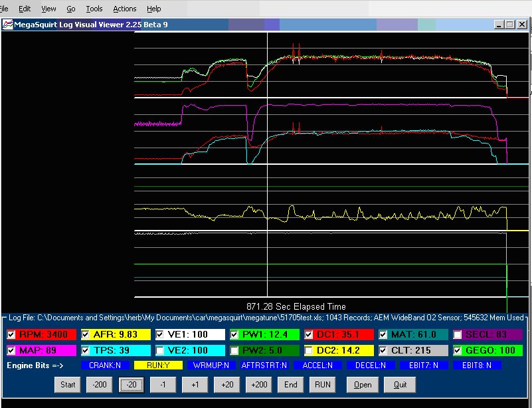Advance one record with +1
Image resolution: width=532 pixels, height=408 pixels.
tap(195, 385)
